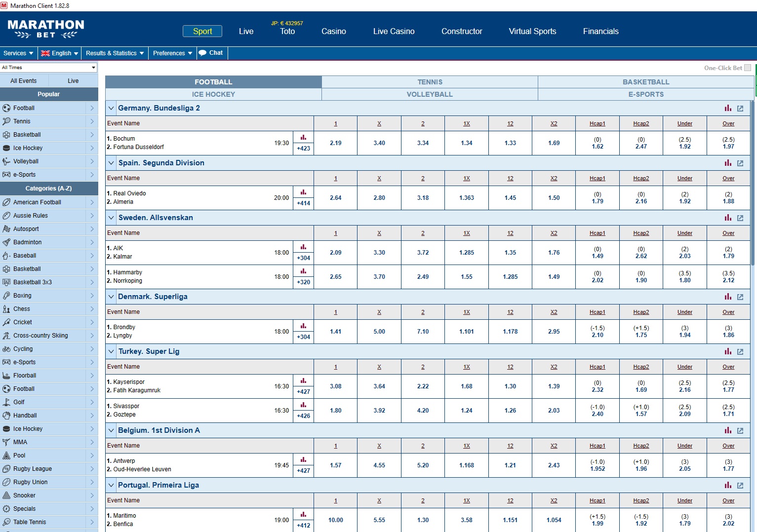Bet on Brondby win odds 1.41

pos(335,332)
